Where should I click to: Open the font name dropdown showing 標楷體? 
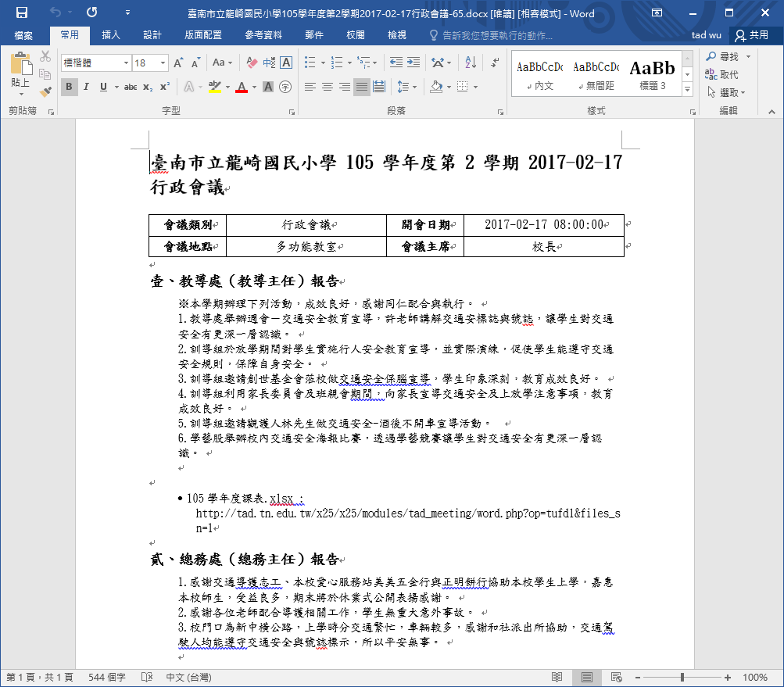click(x=96, y=63)
